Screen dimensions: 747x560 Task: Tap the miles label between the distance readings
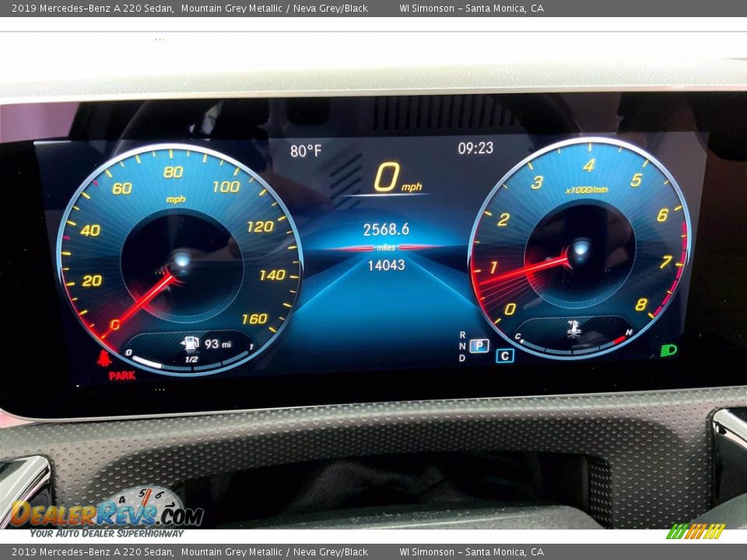[386, 247]
